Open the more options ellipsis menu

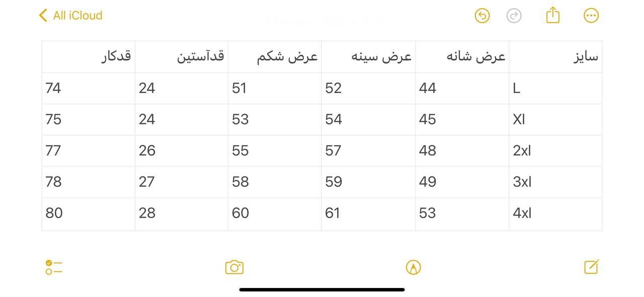click(x=591, y=16)
